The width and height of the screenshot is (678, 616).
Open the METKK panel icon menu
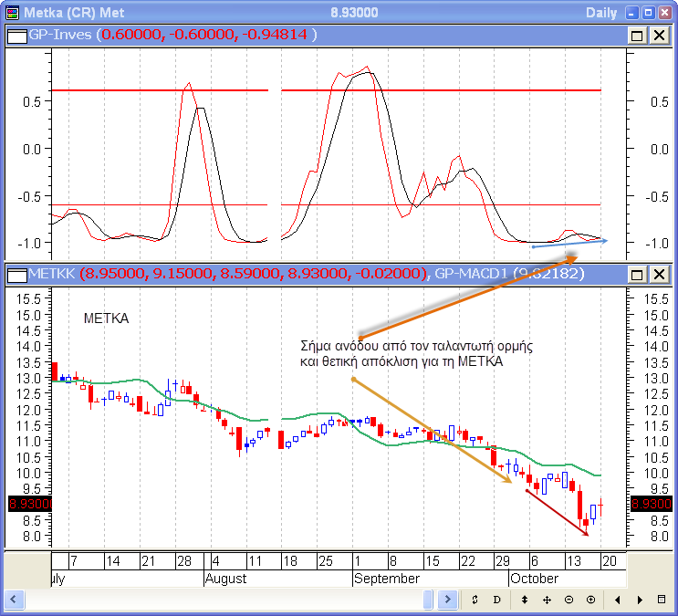coord(16,274)
